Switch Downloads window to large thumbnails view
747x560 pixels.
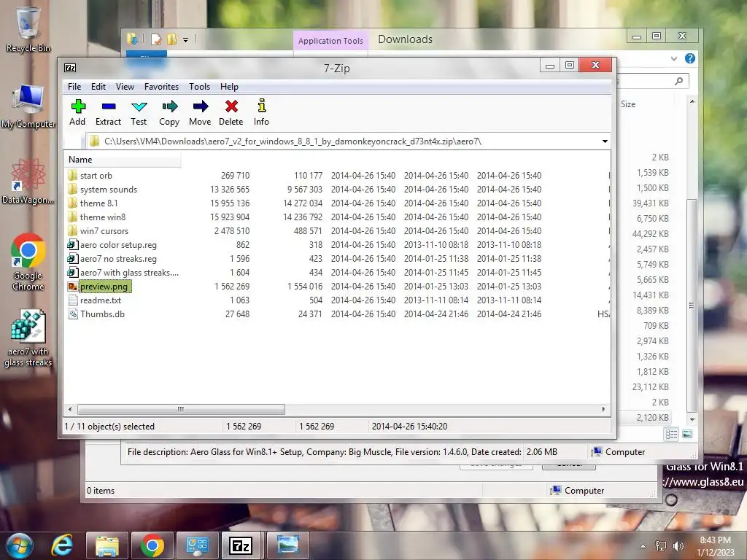(x=687, y=435)
